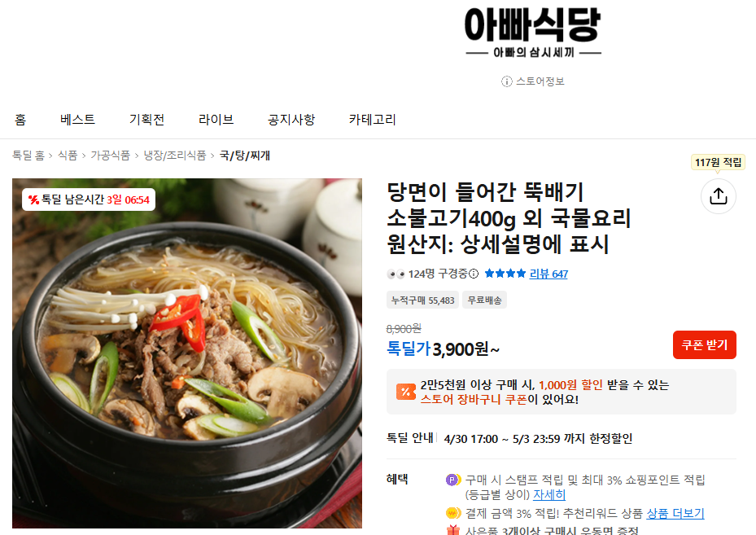Click the 117원 적립 tooltip badge
Viewport: 756px width, 535px height.
click(718, 163)
